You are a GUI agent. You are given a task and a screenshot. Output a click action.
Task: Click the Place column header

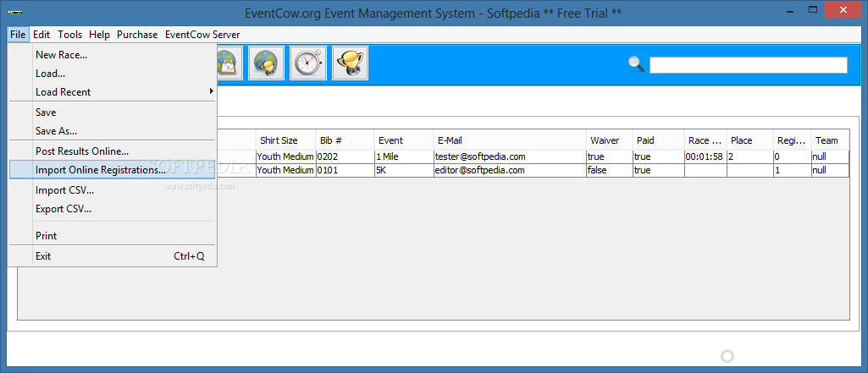click(x=749, y=140)
